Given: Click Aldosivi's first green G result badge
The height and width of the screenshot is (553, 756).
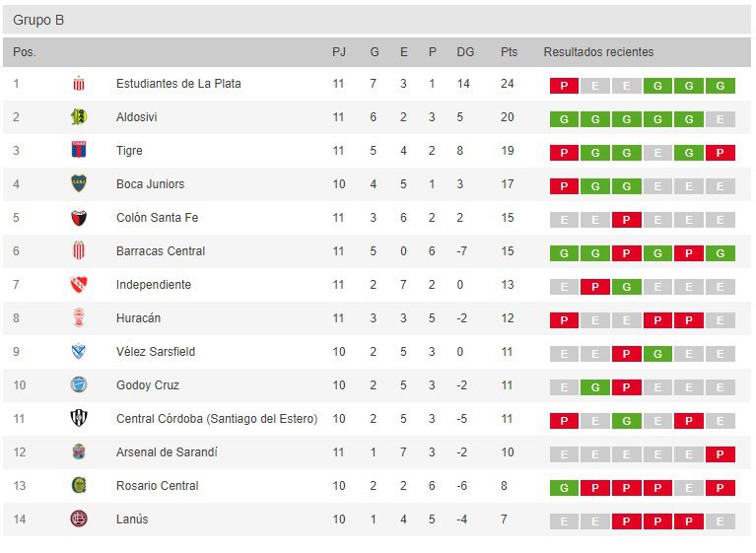Looking at the screenshot, I should (564, 119).
